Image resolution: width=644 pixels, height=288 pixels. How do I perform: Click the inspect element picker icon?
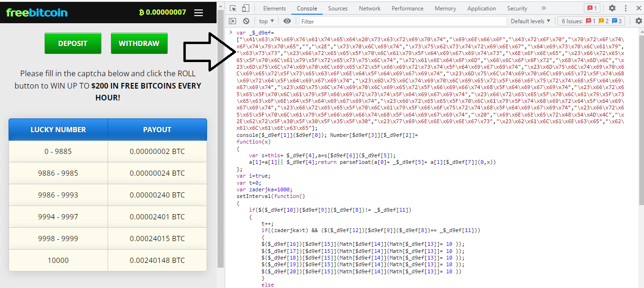pyautogui.click(x=233, y=8)
